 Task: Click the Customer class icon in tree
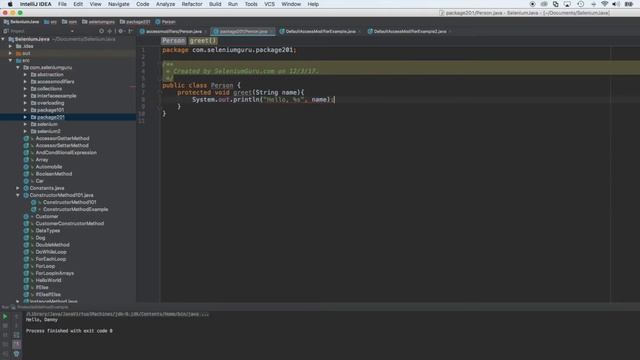(x=27, y=216)
